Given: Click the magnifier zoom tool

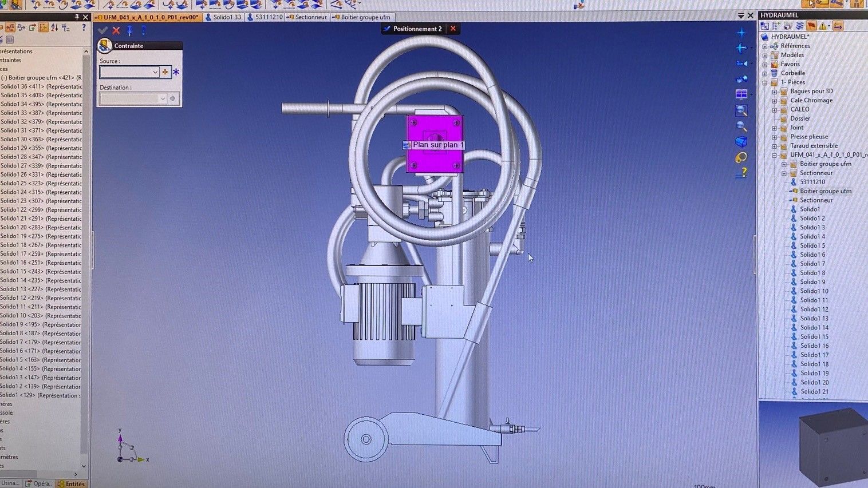Looking at the screenshot, I should [x=741, y=126].
